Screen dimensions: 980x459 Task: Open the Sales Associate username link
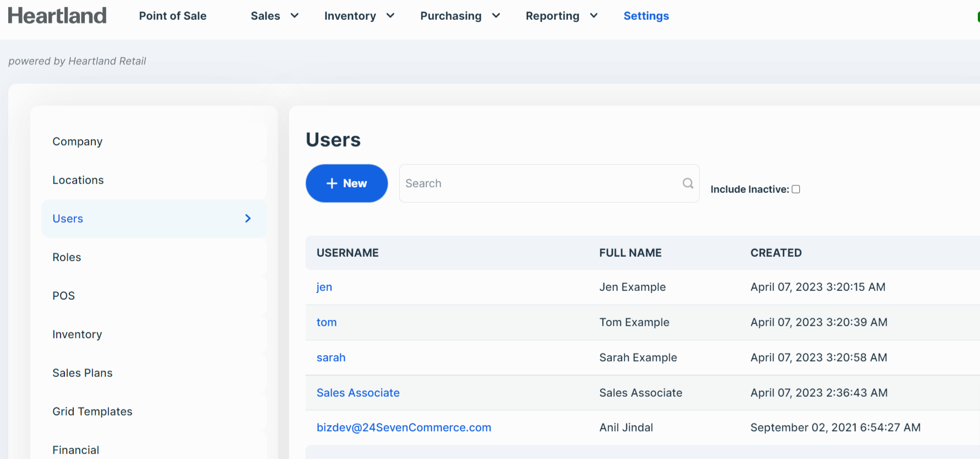point(358,393)
